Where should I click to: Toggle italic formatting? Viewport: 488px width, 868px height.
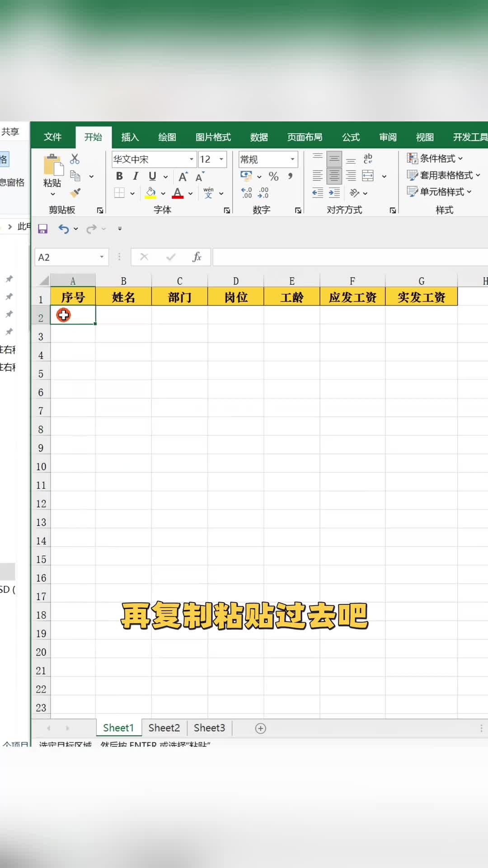[135, 176]
